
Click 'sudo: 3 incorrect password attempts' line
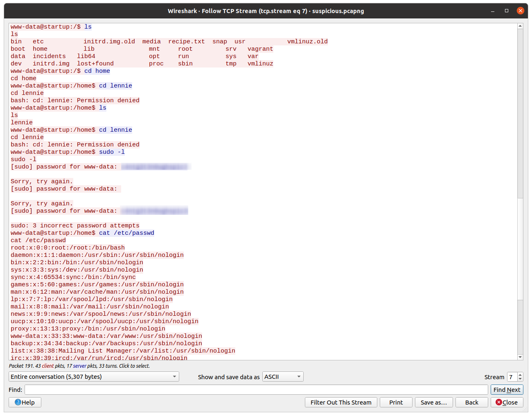point(75,225)
